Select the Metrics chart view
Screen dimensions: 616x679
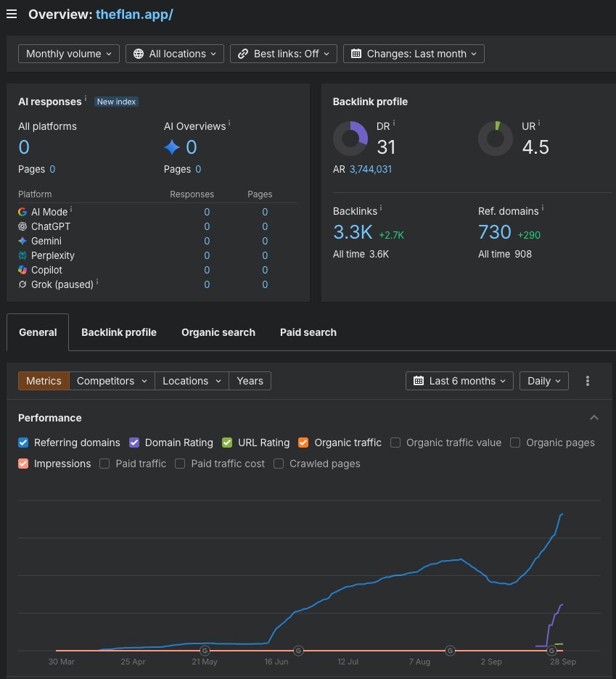[44, 381]
